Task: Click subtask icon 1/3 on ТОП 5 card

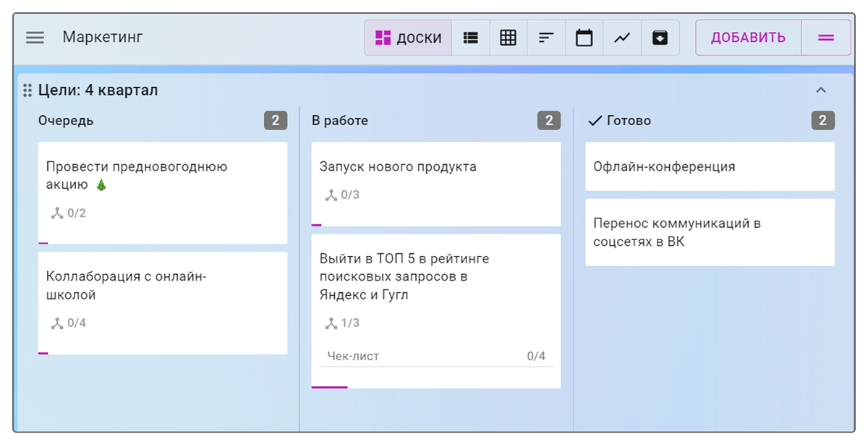Action: pyautogui.click(x=331, y=323)
